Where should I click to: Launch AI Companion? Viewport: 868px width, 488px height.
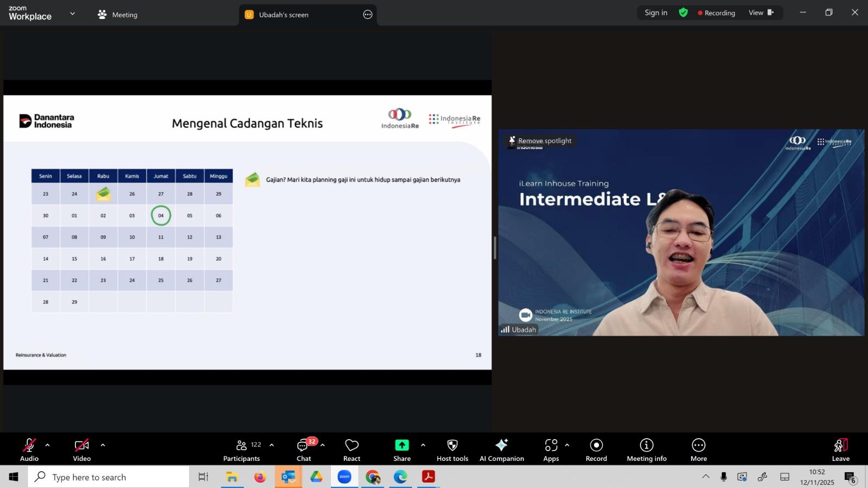501,450
